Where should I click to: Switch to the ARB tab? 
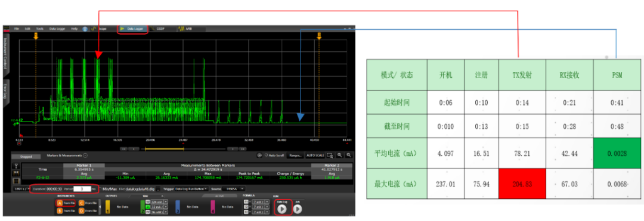tap(185, 29)
